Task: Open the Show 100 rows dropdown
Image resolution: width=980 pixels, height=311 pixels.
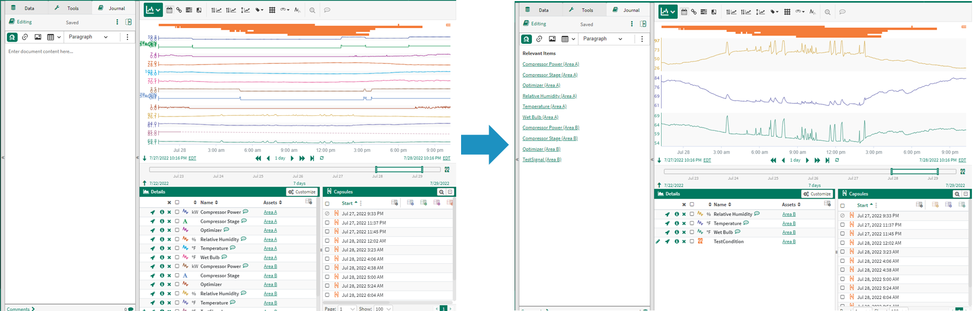Action: click(383, 308)
